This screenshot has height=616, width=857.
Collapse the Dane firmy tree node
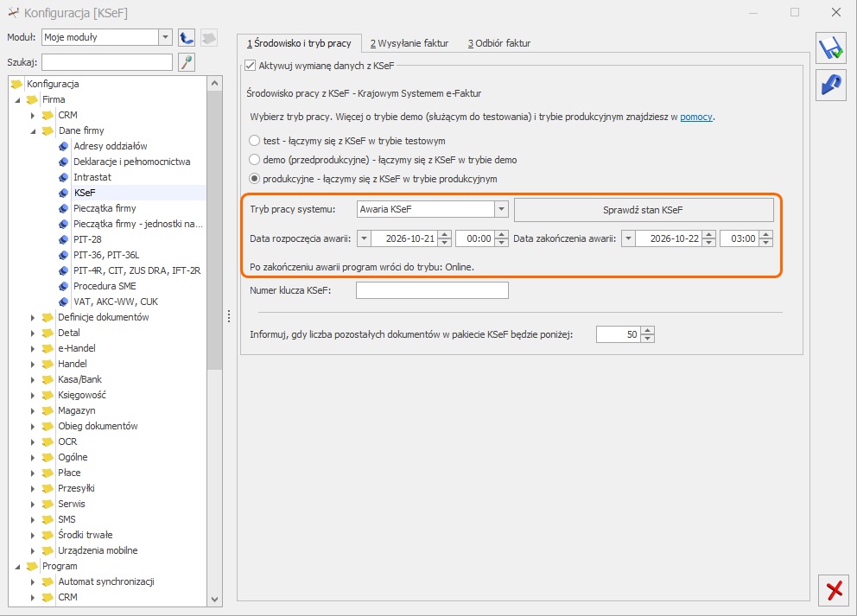tap(33, 131)
